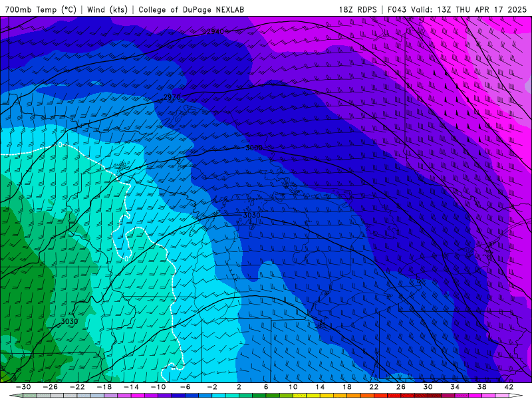Image resolution: width=532 pixels, height=399 pixels.
Task: Click the 38 colorbar scale label
Action: click(481, 387)
